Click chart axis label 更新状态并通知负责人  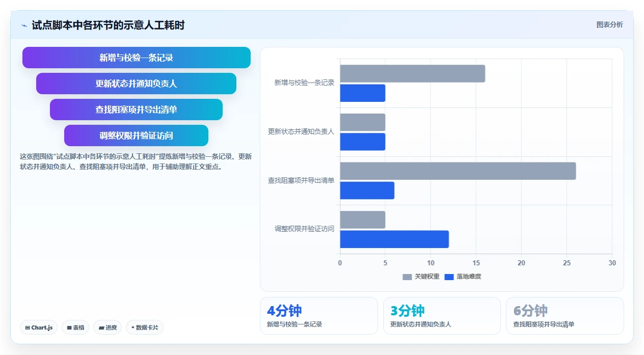[x=301, y=131]
